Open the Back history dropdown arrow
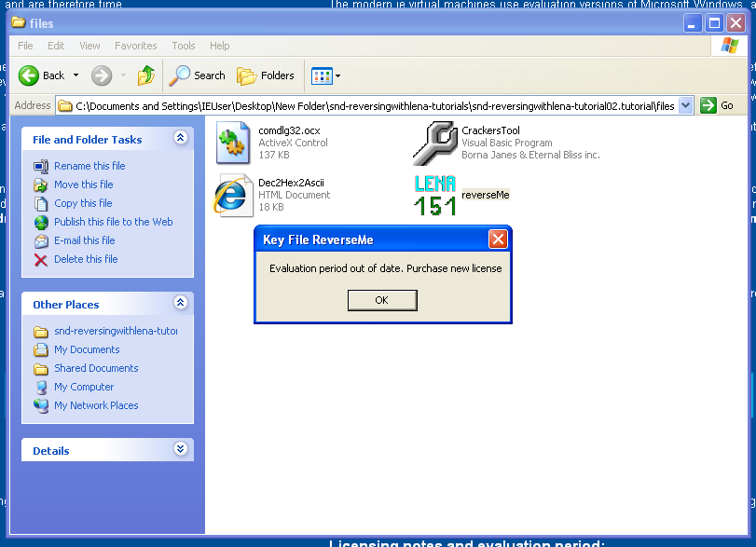The height and width of the screenshot is (547, 756). [76, 75]
